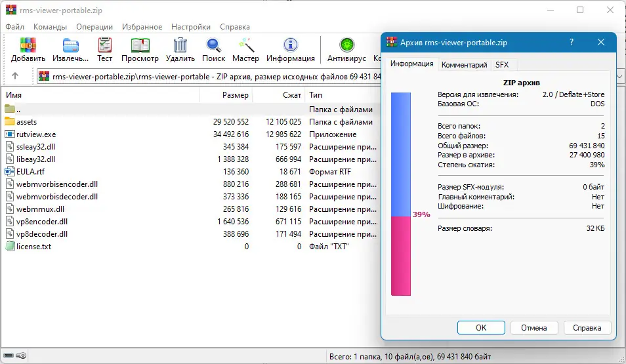The width and height of the screenshot is (626, 364).
Task: Sort by the Тип column header
Action: coord(343,95)
